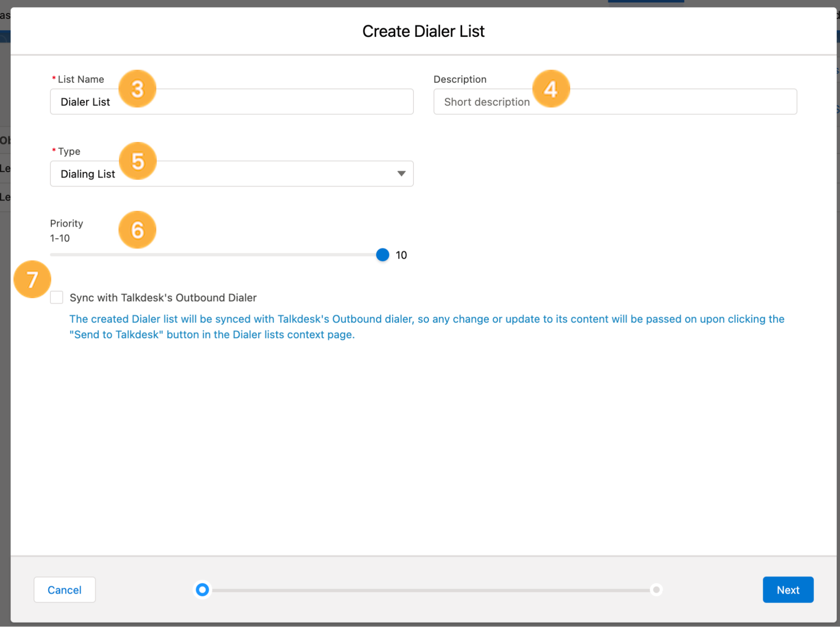Screen dimensions: 840x627
Task: Click the Create Dialer List title
Action: tap(423, 31)
